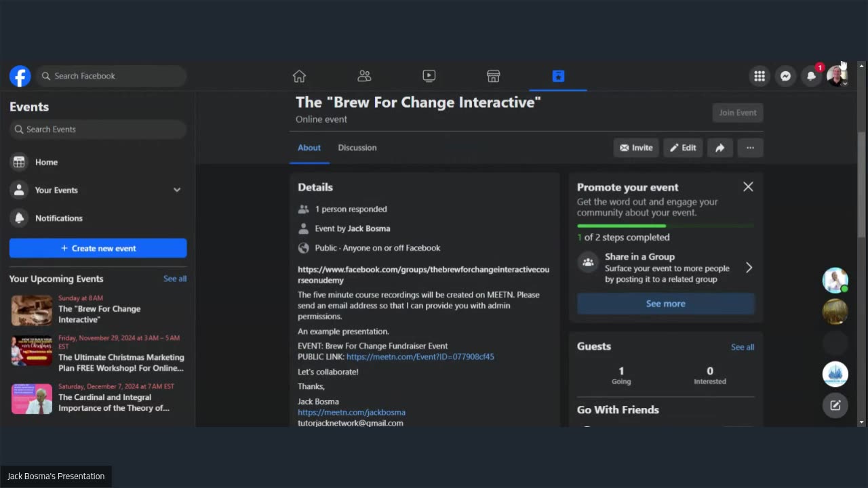Open Ultimate Christmas Marketing Plan event thumbnail

(x=31, y=351)
